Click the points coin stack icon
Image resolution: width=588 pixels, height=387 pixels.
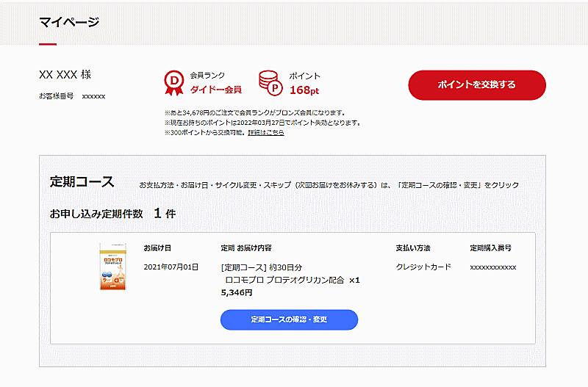[270, 83]
